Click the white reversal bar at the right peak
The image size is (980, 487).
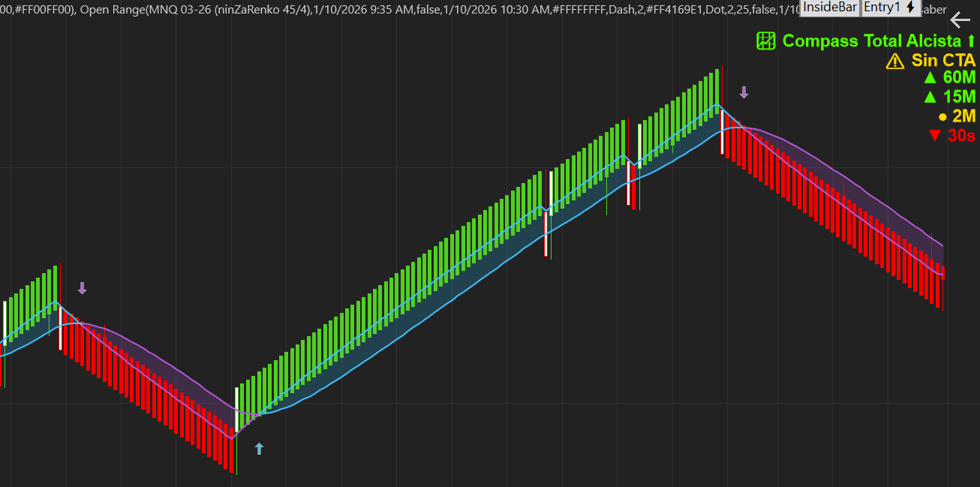point(723,132)
